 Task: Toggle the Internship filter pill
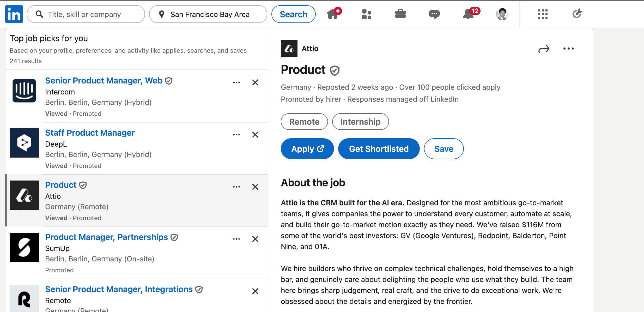(x=360, y=122)
